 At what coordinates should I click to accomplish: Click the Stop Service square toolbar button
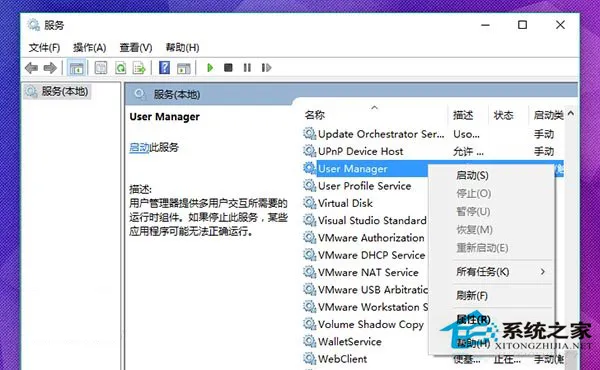coord(228,68)
